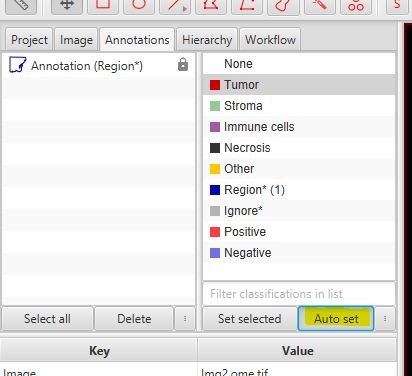The height and width of the screenshot is (376, 412).
Task: Click the green Stroma color swatch
Action: pos(215,106)
